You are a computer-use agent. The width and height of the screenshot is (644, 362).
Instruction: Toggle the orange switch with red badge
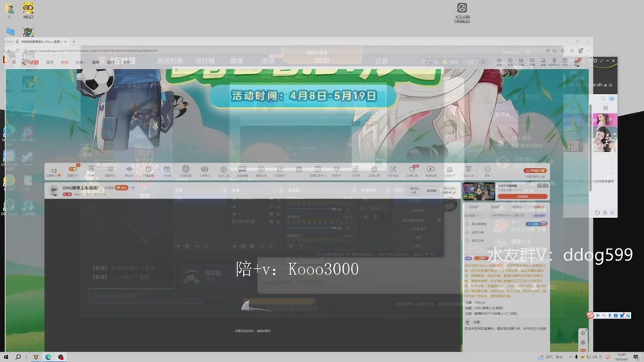pos(73,169)
